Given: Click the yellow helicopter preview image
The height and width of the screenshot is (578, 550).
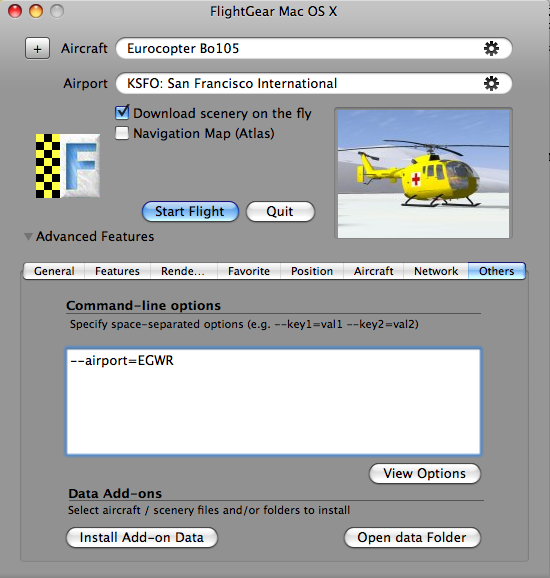Looking at the screenshot, I should 423,173.
